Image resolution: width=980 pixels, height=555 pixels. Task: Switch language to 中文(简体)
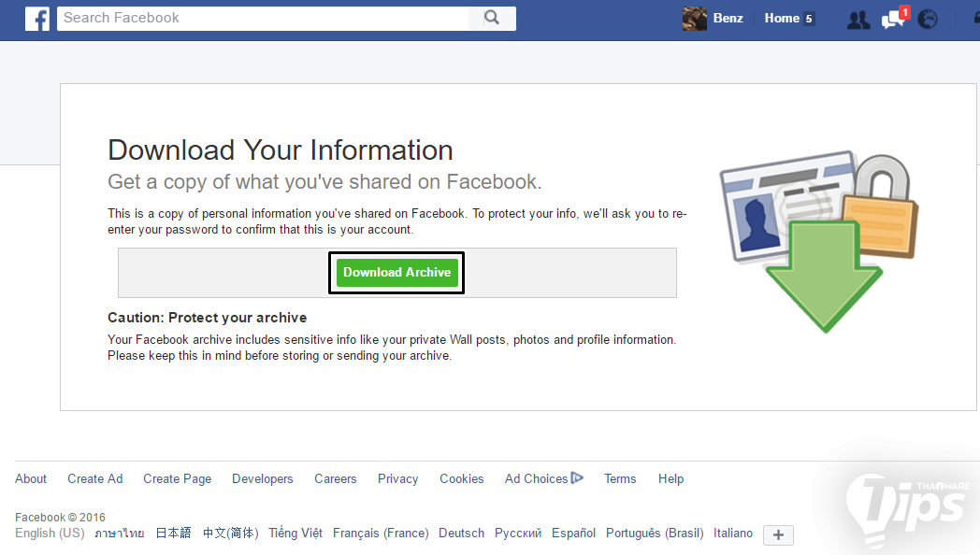231,534
